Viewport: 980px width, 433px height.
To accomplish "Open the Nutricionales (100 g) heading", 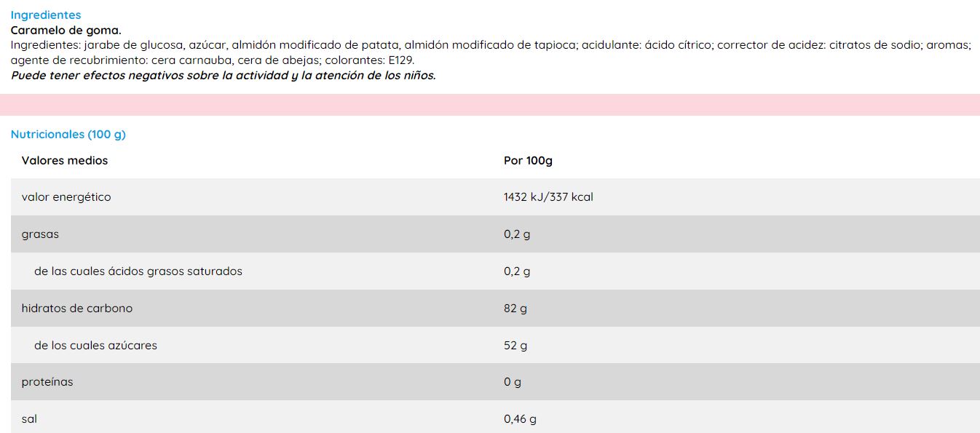I will (x=68, y=134).
